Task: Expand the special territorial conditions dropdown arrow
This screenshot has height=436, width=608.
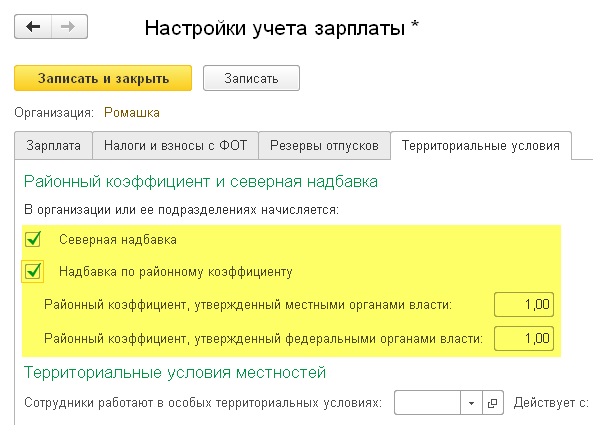Action: pyautogui.click(x=471, y=403)
